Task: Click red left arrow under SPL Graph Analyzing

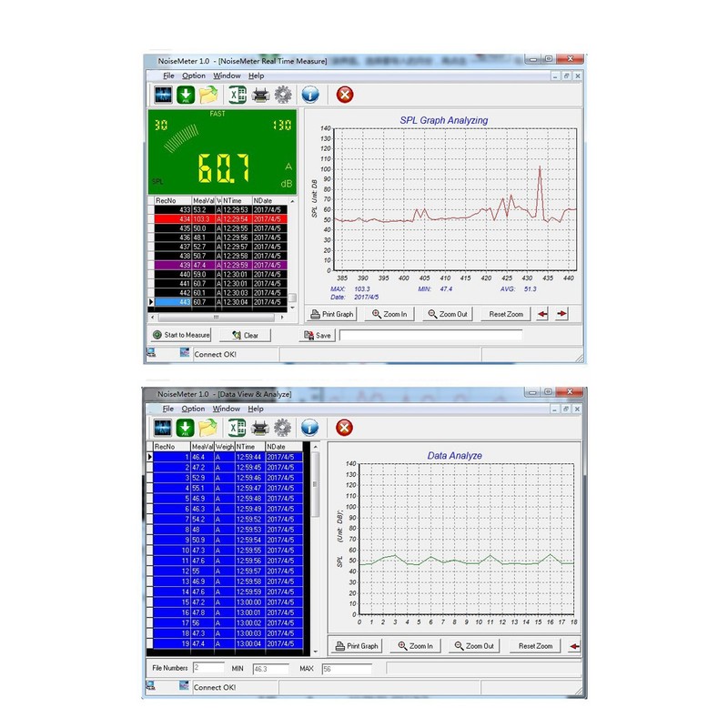Action: point(542,314)
